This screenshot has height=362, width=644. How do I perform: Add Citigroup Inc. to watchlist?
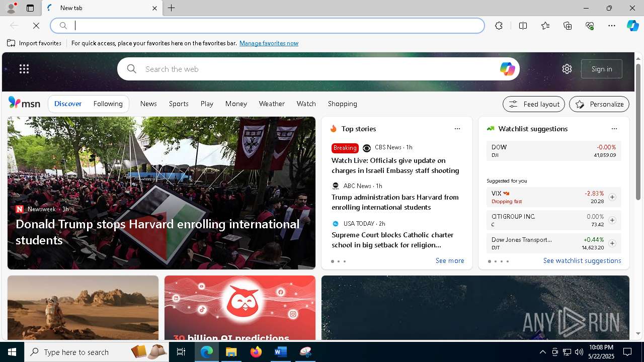(x=612, y=220)
